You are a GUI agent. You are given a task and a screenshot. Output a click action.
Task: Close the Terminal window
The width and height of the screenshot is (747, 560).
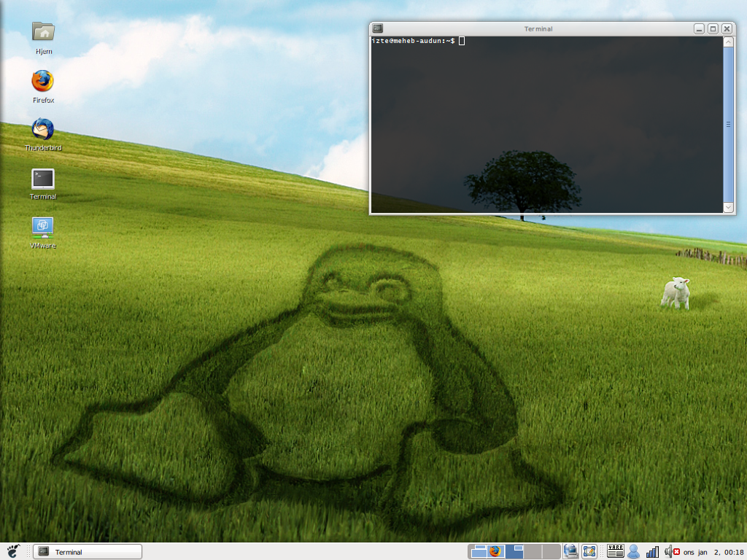click(x=727, y=28)
